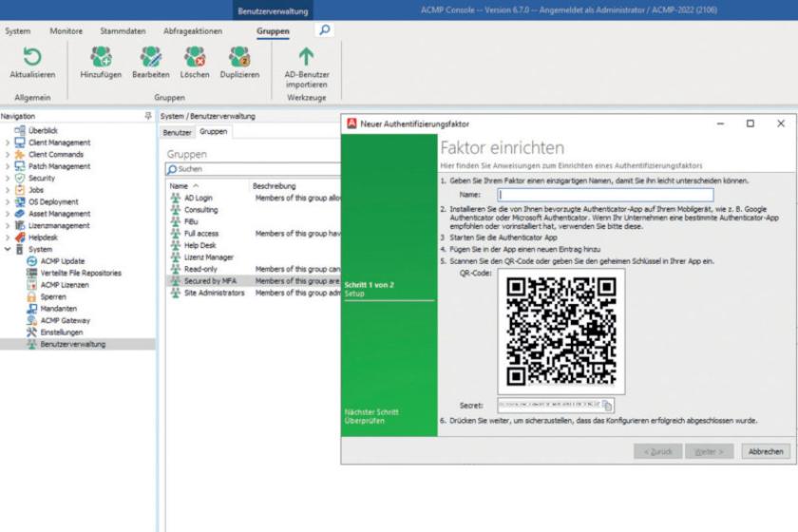Image resolution: width=798 pixels, height=532 pixels.
Task: Select the Consulting group row
Action: pyautogui.click(x=254, y=210)
